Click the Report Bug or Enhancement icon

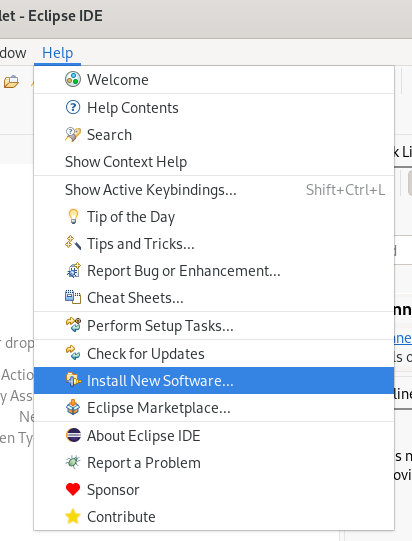(x=73, y=270)
